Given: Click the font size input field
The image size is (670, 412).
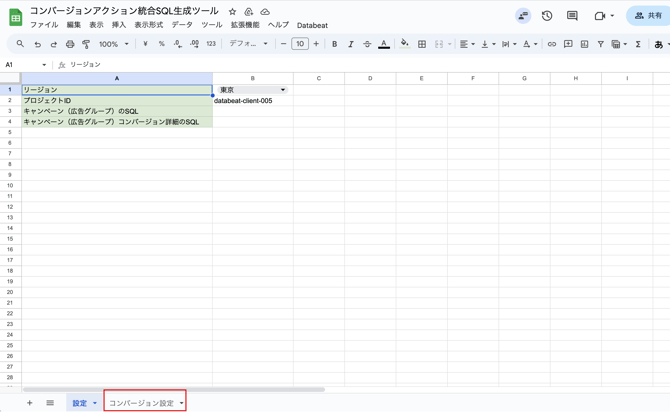Looking at the screenshot, I should pyautogui.click(x=299, y=44).
